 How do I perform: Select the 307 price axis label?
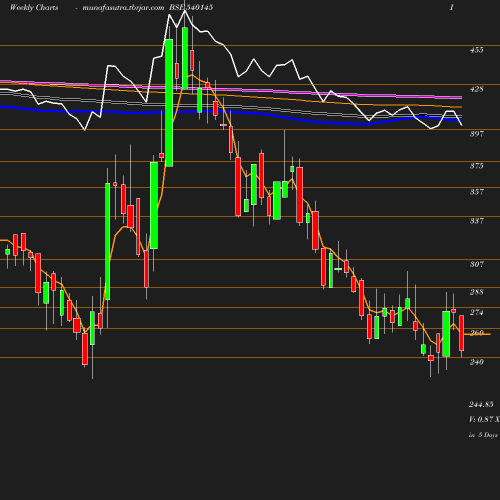click(477, 264)
